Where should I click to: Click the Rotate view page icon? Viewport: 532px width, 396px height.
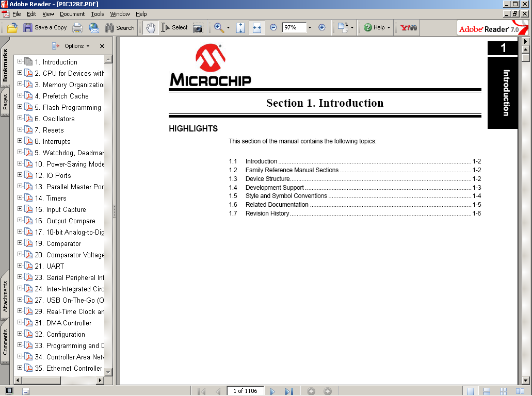(x=343, y=27)
